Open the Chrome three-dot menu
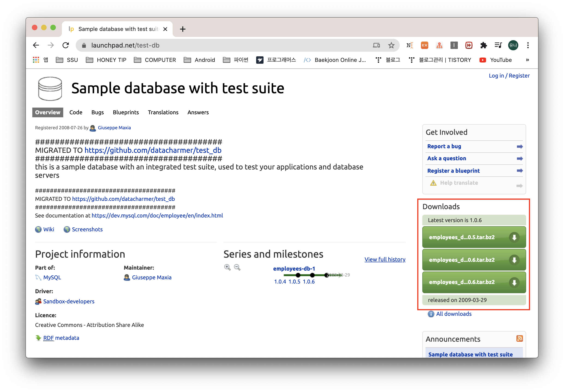The width and height of the screenshot is (564, 392). (x=528, y=45)
